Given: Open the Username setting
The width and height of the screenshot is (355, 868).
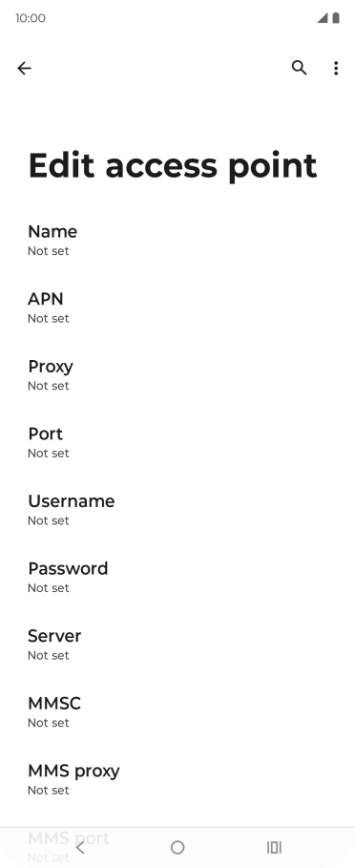Looking at the screenshot, I should pos(177,511).
